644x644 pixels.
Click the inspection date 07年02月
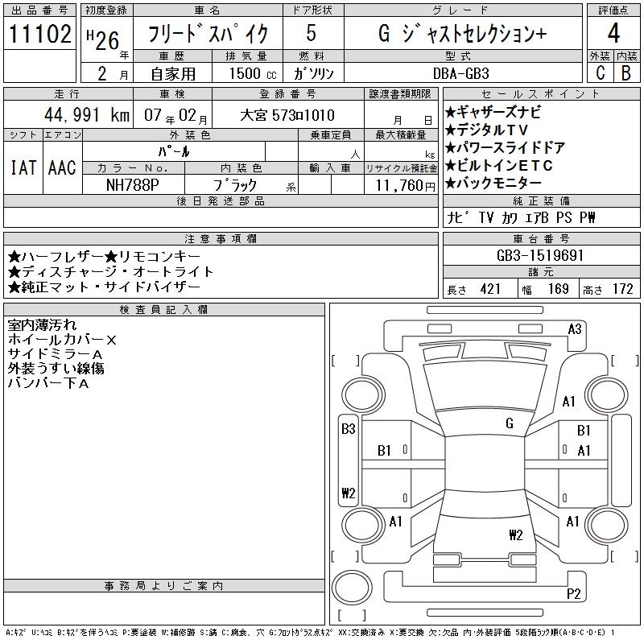[175, 116]
